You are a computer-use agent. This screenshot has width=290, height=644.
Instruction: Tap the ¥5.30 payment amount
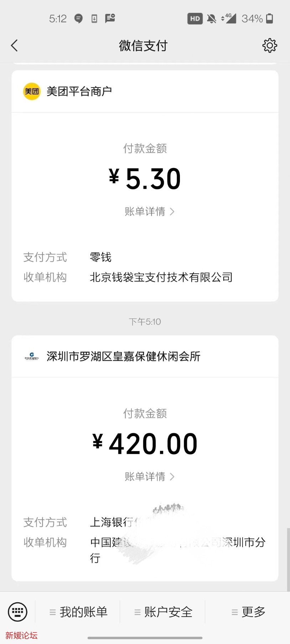point(145,179)
